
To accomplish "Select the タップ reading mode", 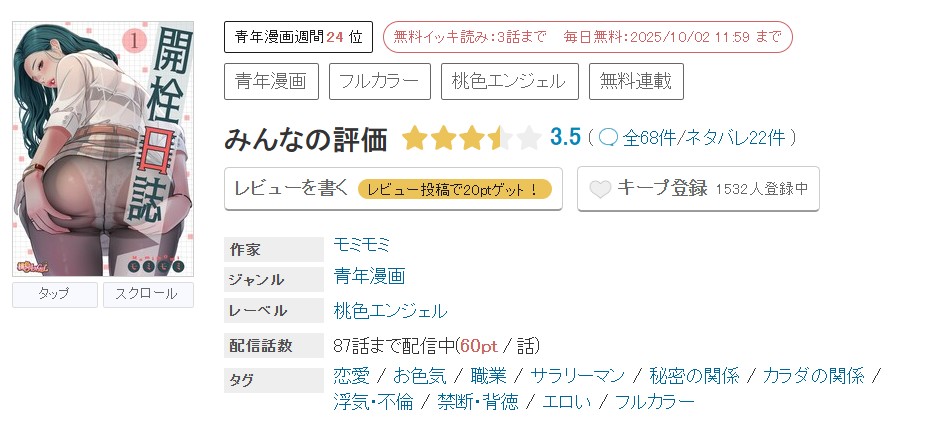I will [54, 294].
